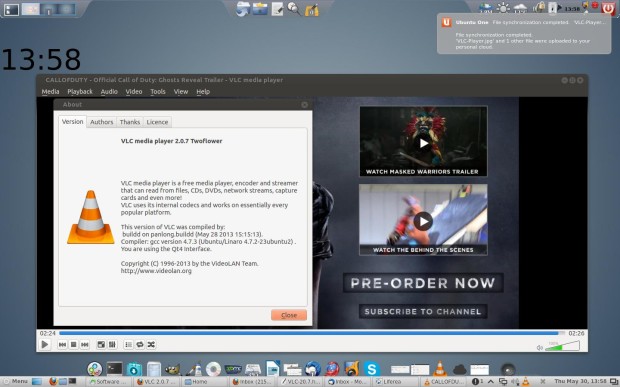The height and width of the screenshot is (387, 620).
Task: Open GIMP icon in the dock
Action: tap(172, 370)
